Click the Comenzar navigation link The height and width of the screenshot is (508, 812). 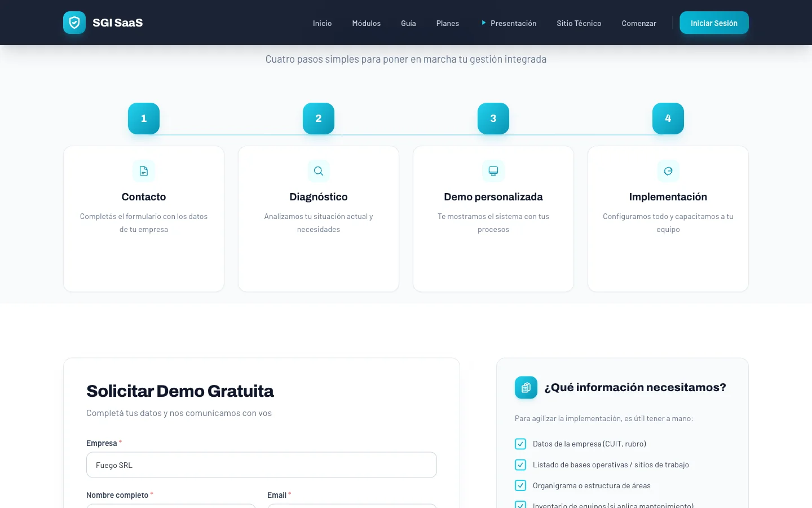tap(639, 23)
